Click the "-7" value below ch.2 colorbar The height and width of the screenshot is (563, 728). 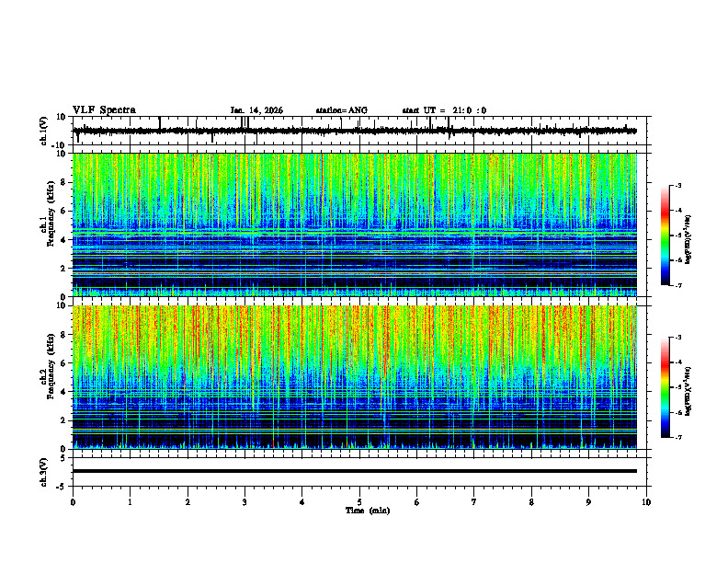coord(678,437)
